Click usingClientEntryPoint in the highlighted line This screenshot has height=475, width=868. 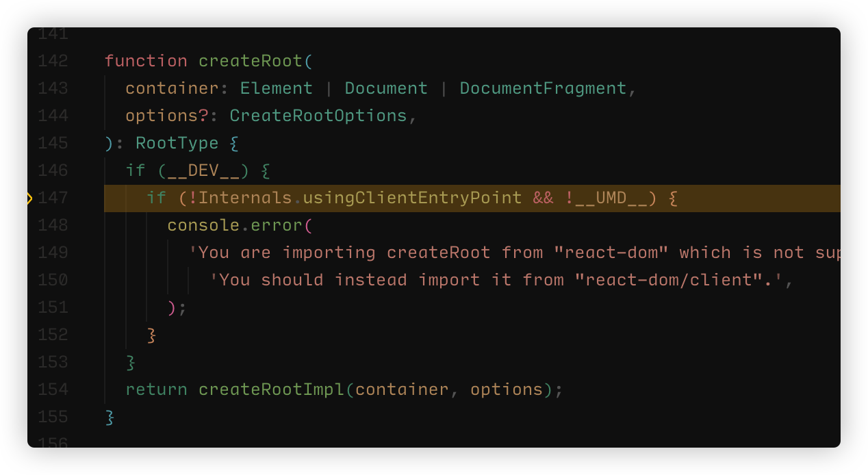click(413, 198)
